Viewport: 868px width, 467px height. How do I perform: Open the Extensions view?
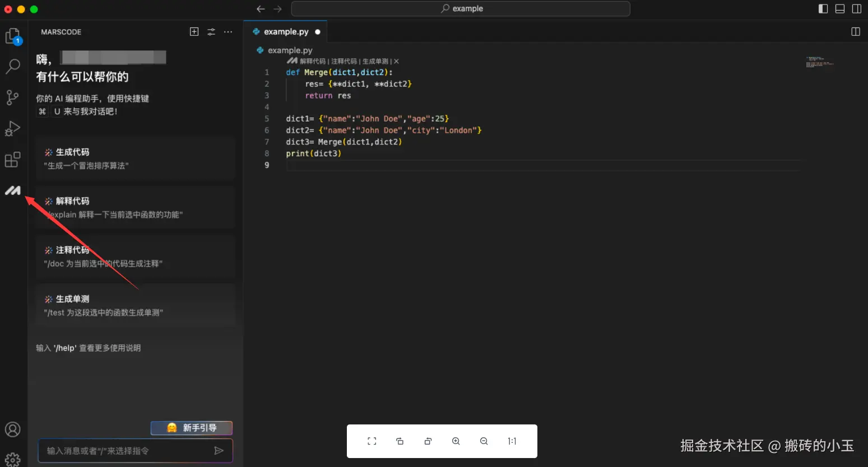tap(12, 160)
